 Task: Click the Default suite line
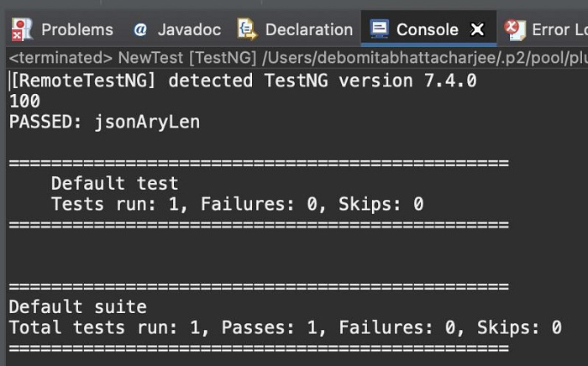pyautogui.click(x=77, y=306)
